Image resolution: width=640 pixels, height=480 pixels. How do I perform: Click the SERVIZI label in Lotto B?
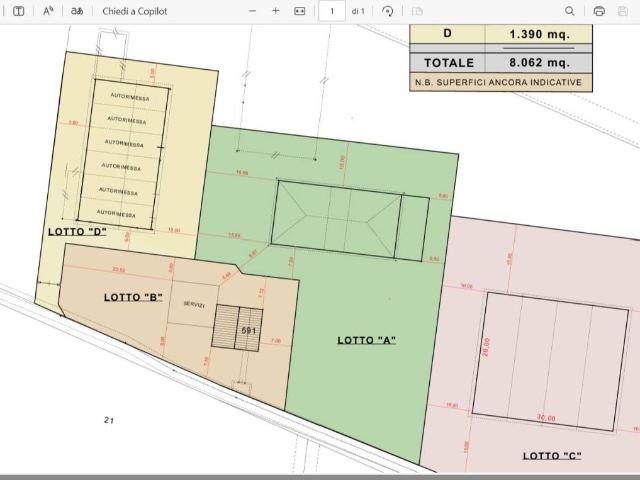coord(193,306)
